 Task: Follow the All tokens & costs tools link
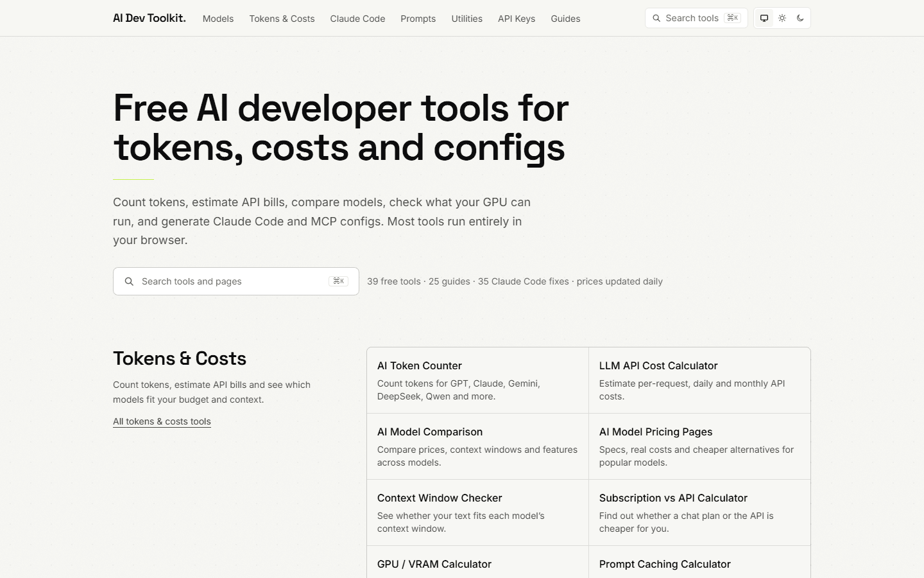click(x=162, y=421)
